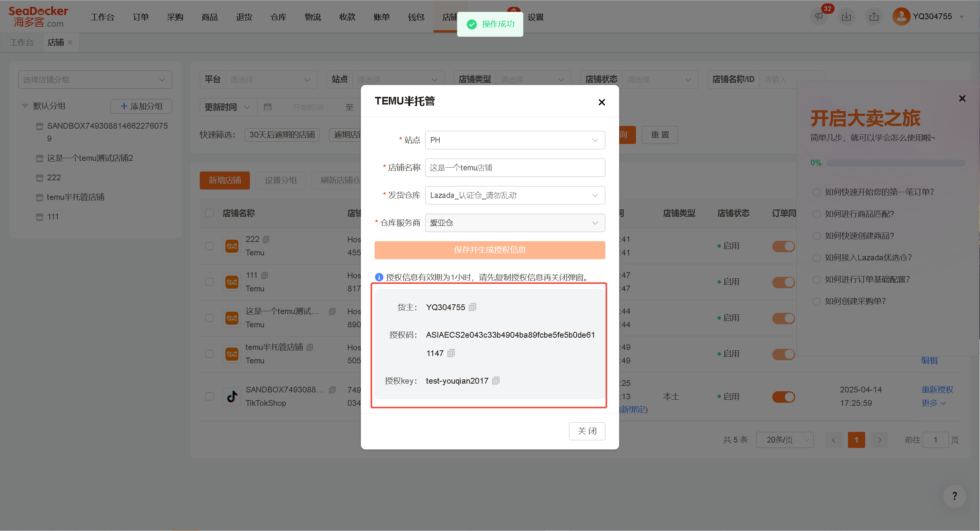
Task: Toggle the order sync switch for TikTokShop store
Action: point(783,397)
